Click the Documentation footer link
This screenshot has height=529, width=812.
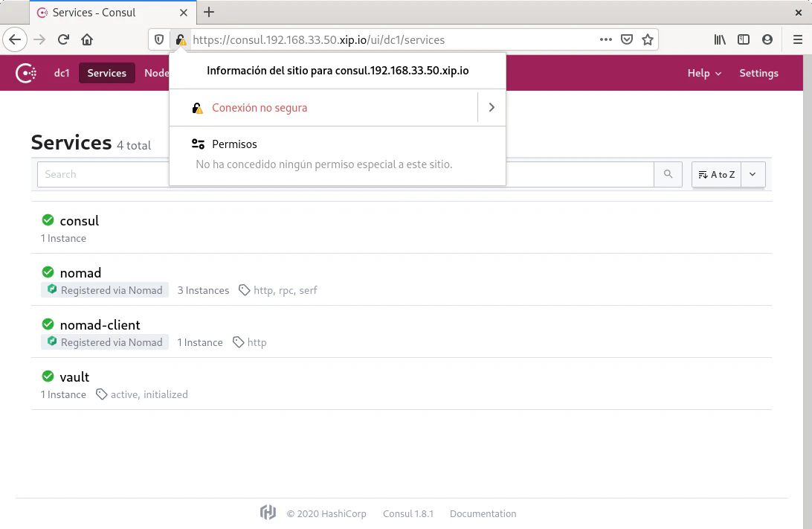[483, 513]
